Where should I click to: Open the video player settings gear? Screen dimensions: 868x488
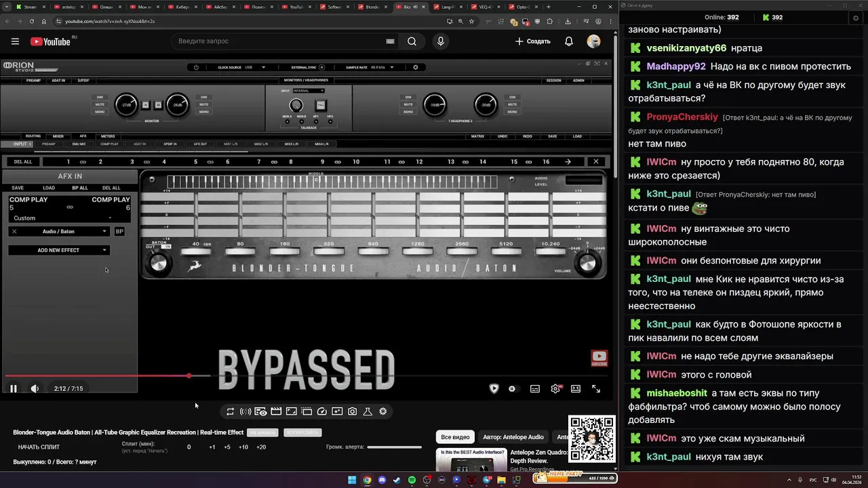pos(555,388)
